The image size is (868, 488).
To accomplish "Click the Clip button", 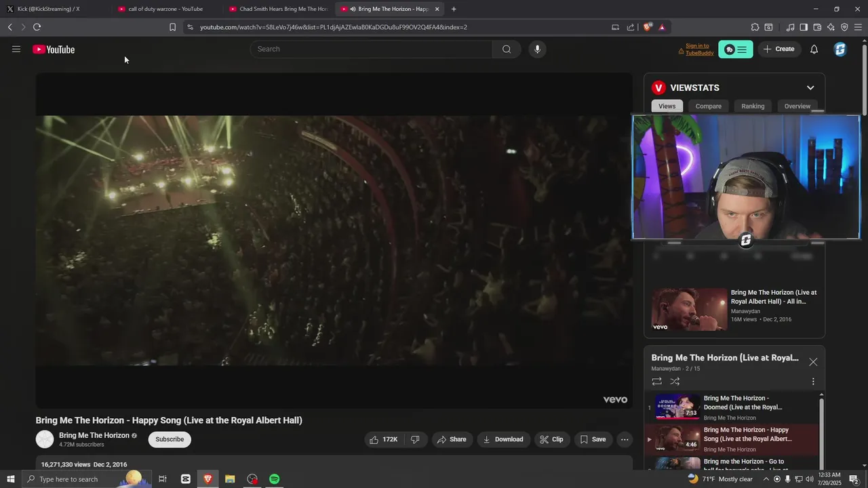I will 551,439.
